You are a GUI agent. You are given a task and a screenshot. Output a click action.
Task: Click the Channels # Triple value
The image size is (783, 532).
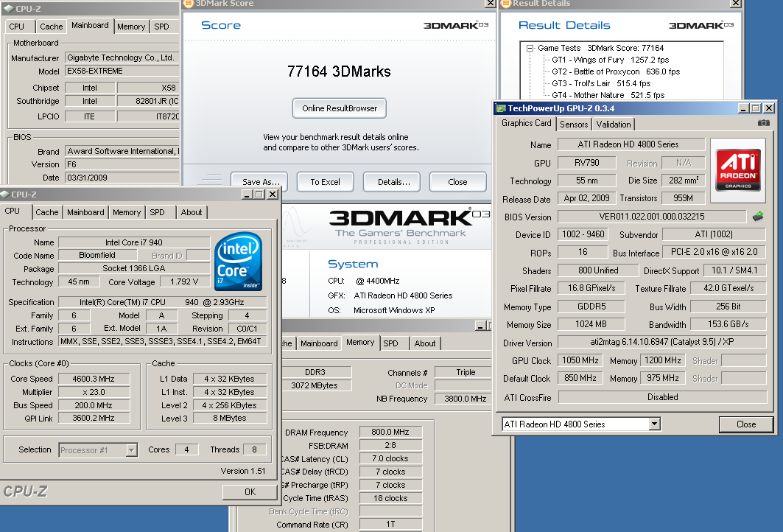click(463, 372)
